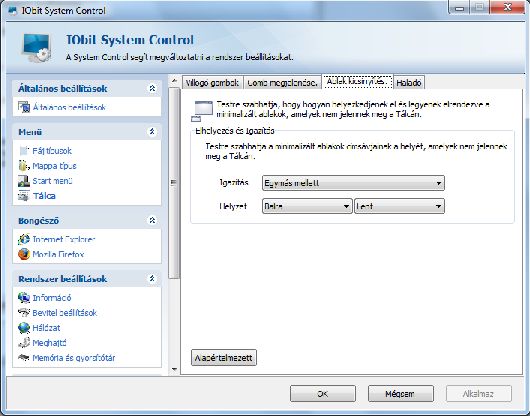Click the Alapértelmezett button
530x416 pixels.
point(224,358)
